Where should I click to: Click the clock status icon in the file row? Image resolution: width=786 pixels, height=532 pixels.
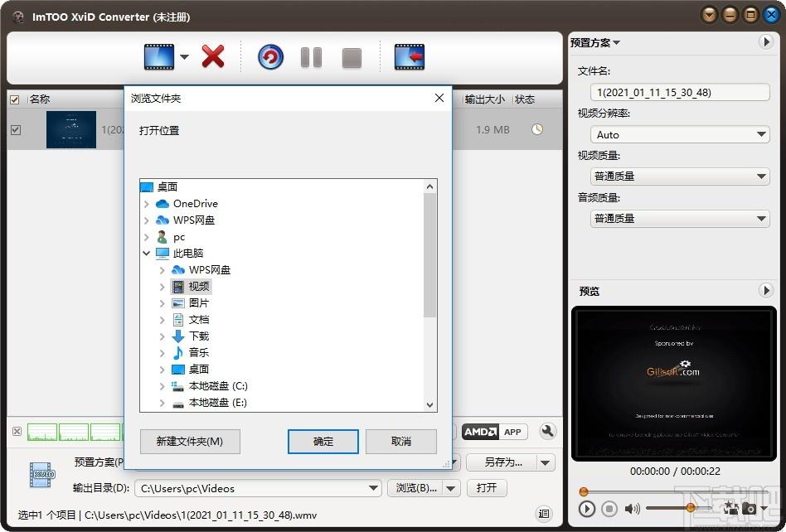tap(537, 129)
